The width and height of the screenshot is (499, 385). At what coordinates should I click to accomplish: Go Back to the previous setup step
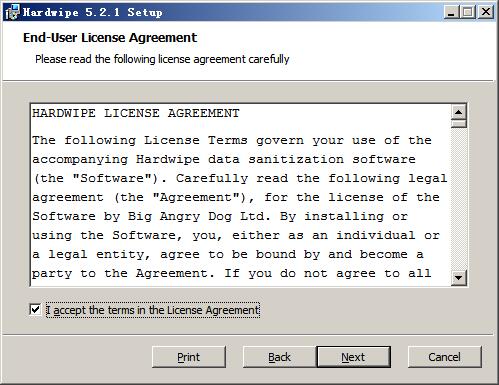pos(279,357)
